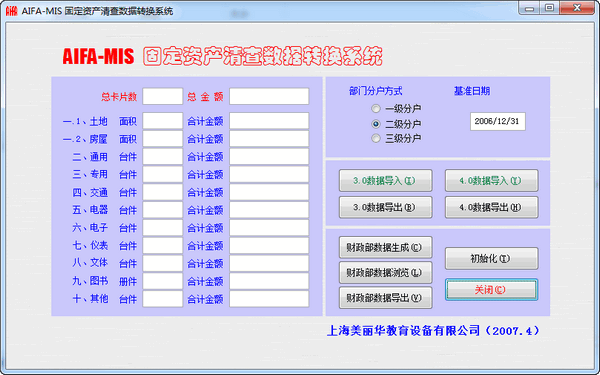This screenshot has width=600, height=375.
Task: Select 三级分户 radio option
Action: click(x=396, y=138)
